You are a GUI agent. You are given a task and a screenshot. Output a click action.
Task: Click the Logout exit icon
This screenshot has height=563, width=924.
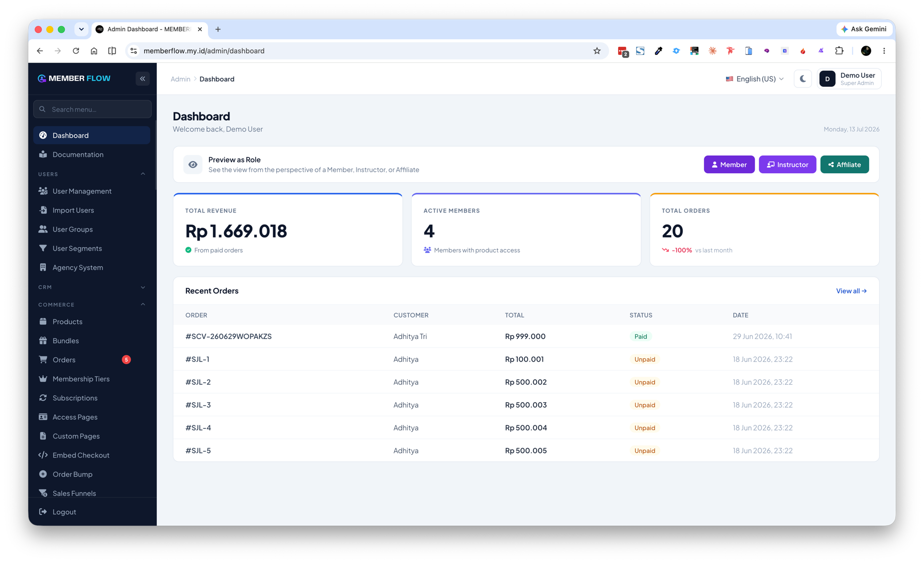43,512
